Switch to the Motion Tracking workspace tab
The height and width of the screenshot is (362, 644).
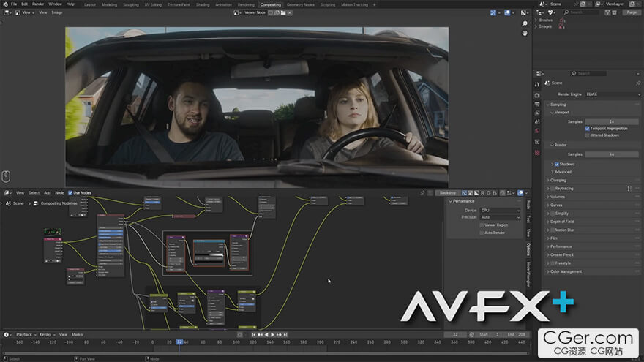pyautogui.click(x=354, y=4)
